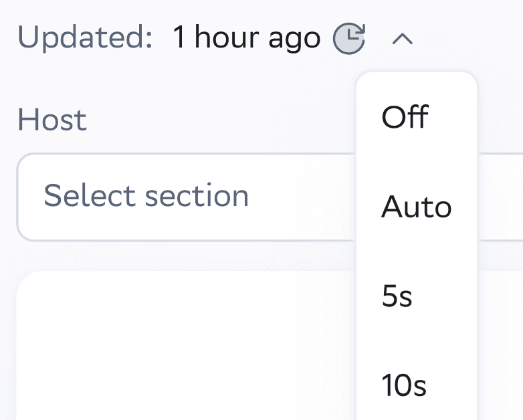Click the refresh clock icon
The width and height of the screenshot is (523, 420).
[x=349, y=39]
